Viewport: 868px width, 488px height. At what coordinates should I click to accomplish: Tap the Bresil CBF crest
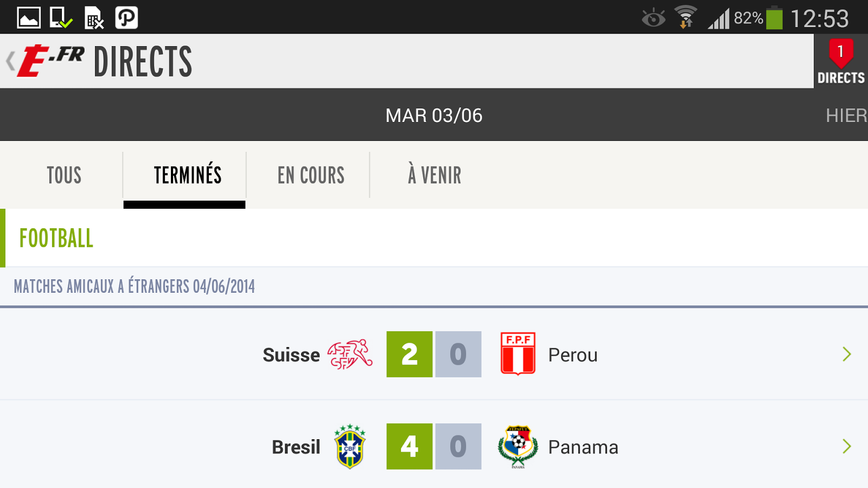[x=350, y=447]
